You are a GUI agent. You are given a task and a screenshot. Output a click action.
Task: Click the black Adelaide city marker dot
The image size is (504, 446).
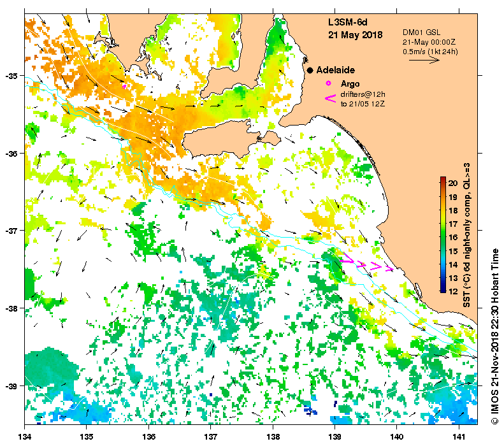coord(310,70)
